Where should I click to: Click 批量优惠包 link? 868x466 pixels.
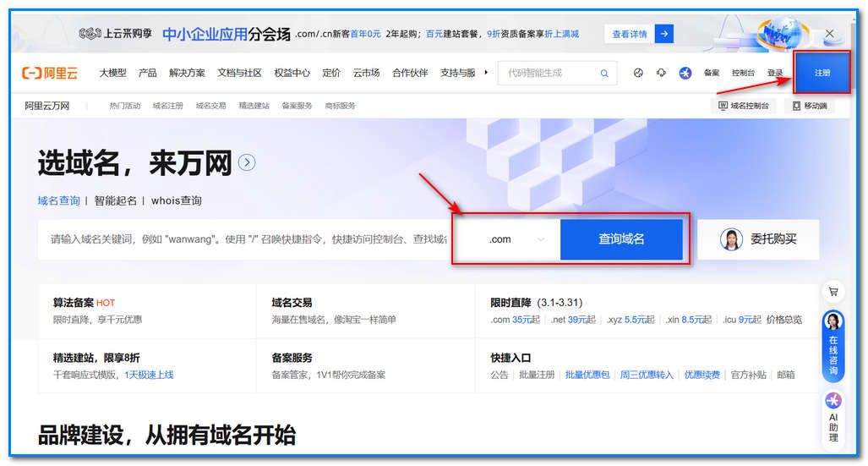(587, 376)
